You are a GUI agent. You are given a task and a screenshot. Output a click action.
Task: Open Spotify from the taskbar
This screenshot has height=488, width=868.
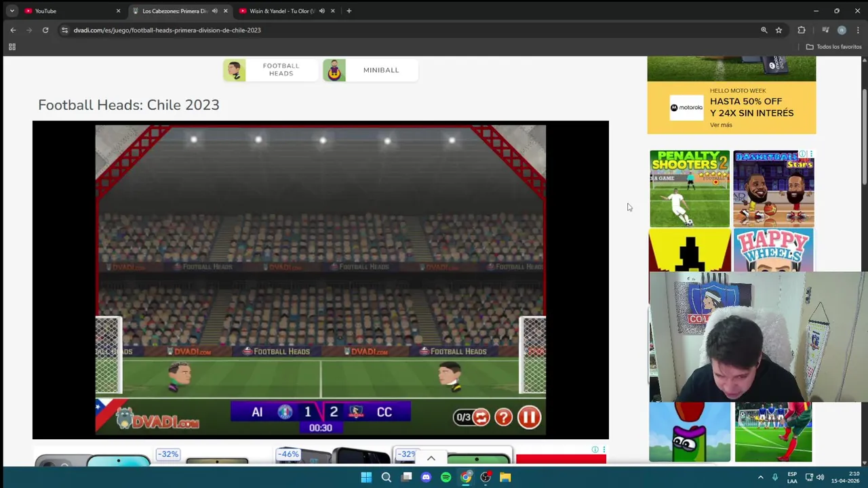click(446, 477)
